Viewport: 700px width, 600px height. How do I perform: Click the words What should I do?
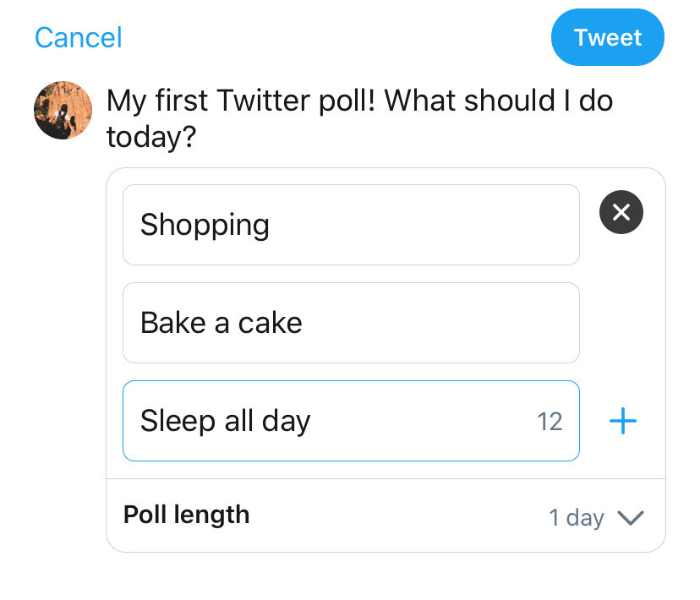499,101
